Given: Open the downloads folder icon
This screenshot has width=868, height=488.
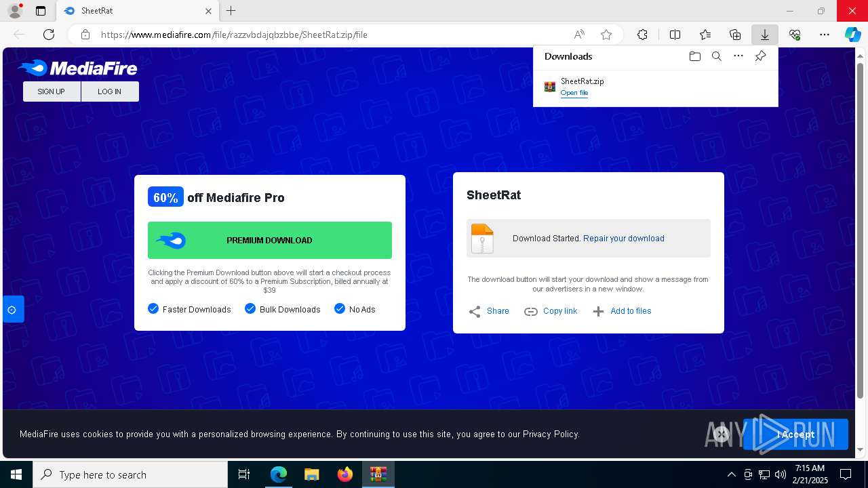Looking at the screenshot, I should [x=694, y=56].
